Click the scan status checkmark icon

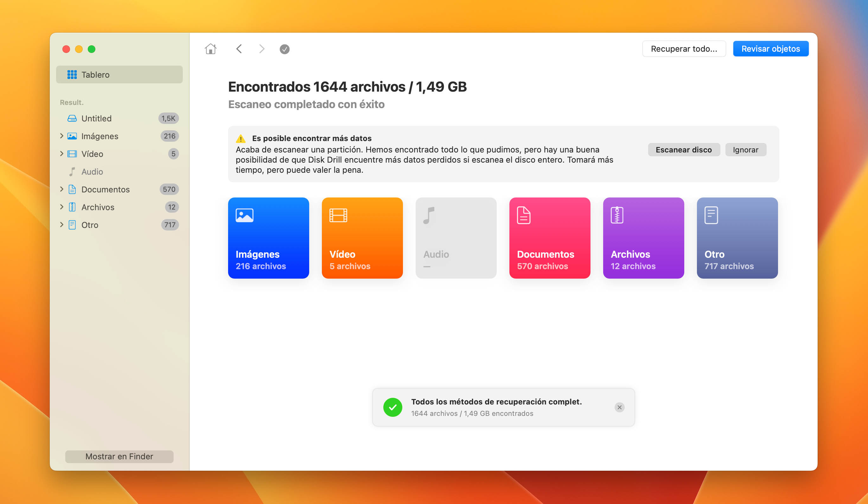[284, 49]
